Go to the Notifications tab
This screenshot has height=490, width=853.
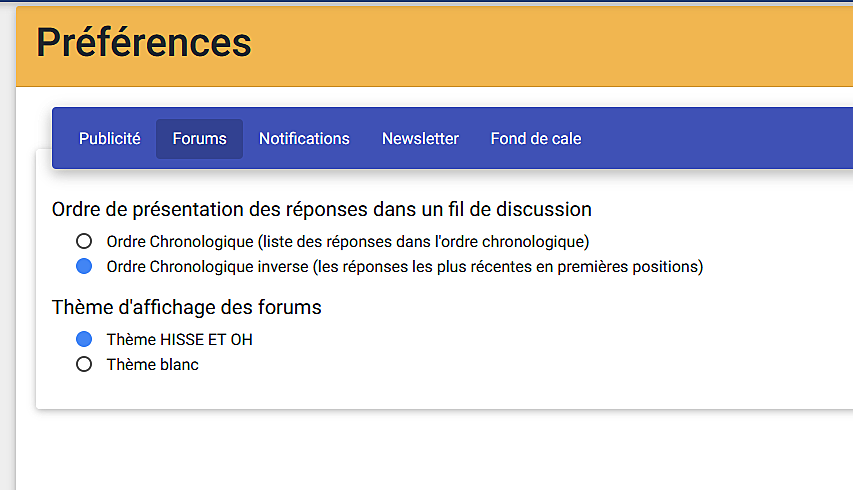(304, 139)
